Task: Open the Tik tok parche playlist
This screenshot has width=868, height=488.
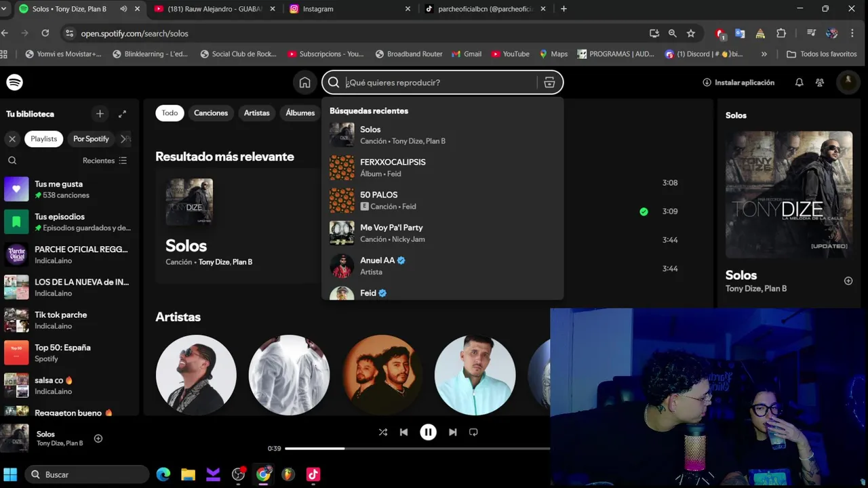Action: coord(69,320)
